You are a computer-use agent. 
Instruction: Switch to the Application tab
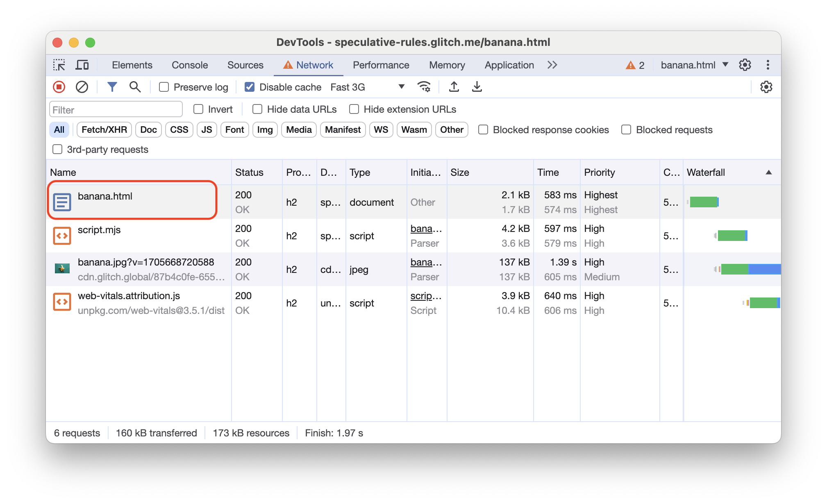509,64
